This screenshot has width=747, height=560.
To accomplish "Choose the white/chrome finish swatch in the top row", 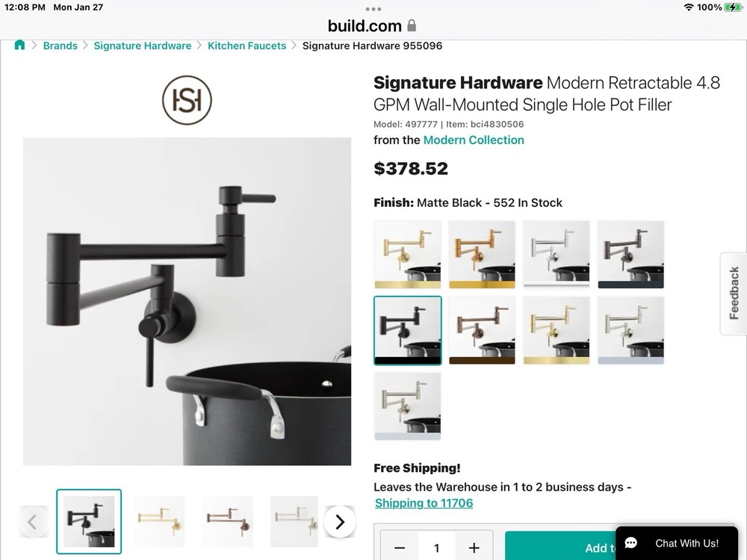I will click(x=557, y=255).
